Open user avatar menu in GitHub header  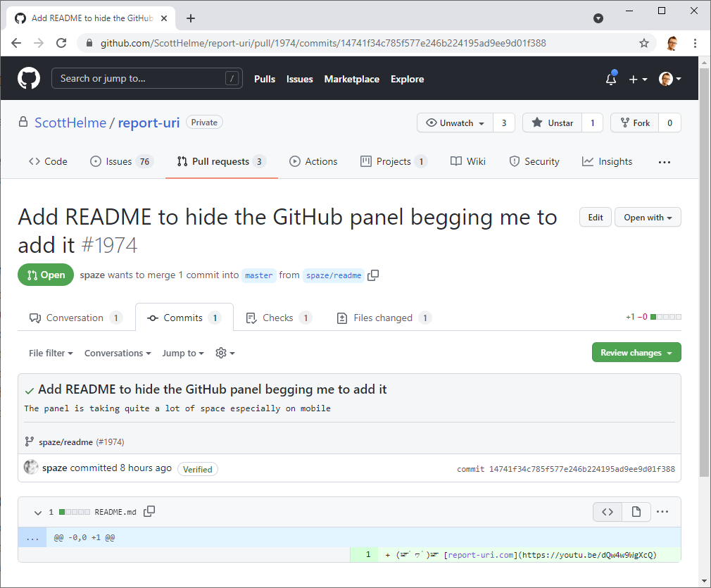(670, 79)
